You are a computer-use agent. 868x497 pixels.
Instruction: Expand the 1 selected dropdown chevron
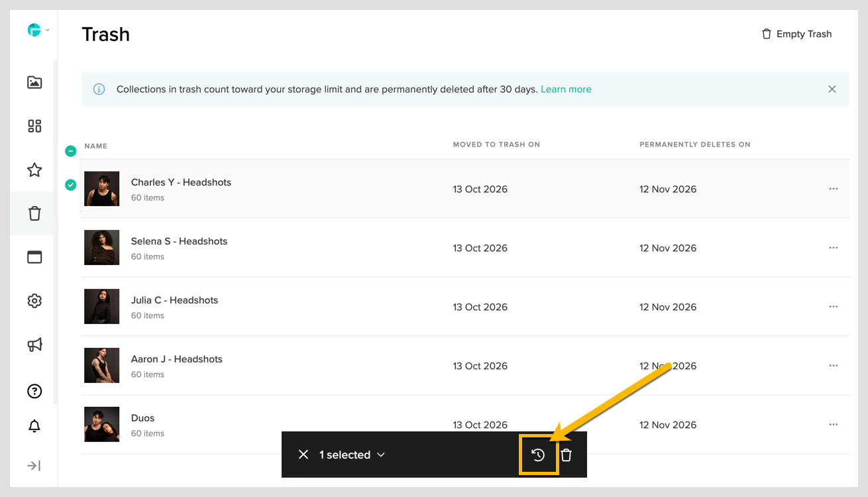point(381,455)
